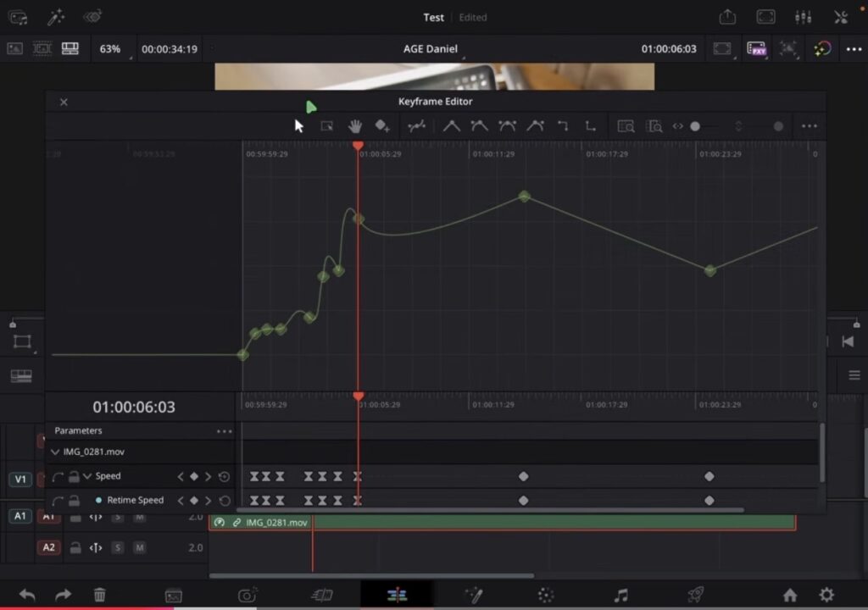This screenshot has height=610, width=868.
Task: Toggle lock on the A2 audio track
Action: (75, 547)
